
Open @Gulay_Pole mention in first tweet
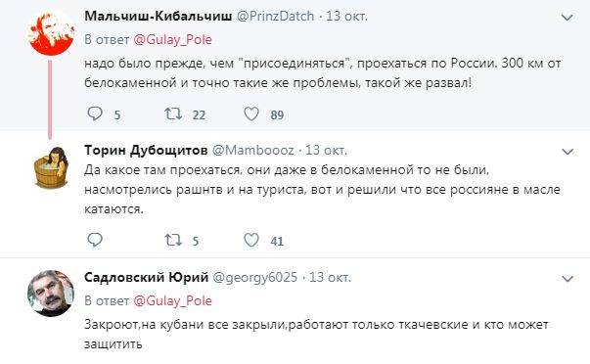pos(173,39)
